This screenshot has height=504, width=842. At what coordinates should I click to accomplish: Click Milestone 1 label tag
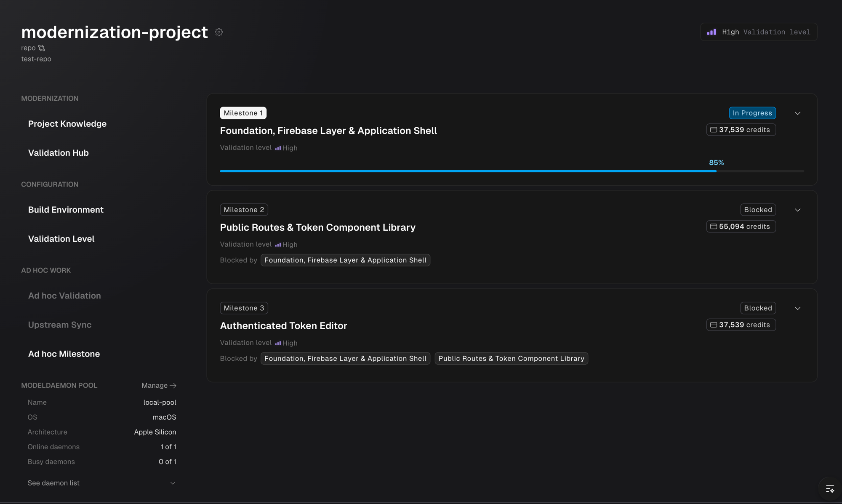point(243,113)
